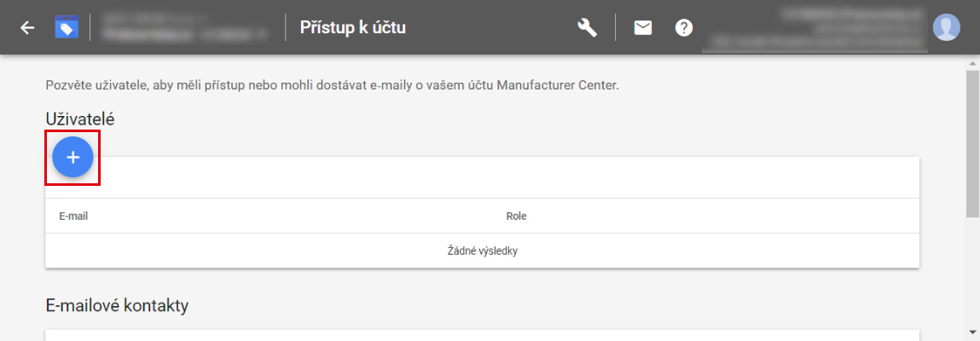
Task: Click the Manufacturer Center invitation description text
Action: click(x=332, y=85)
